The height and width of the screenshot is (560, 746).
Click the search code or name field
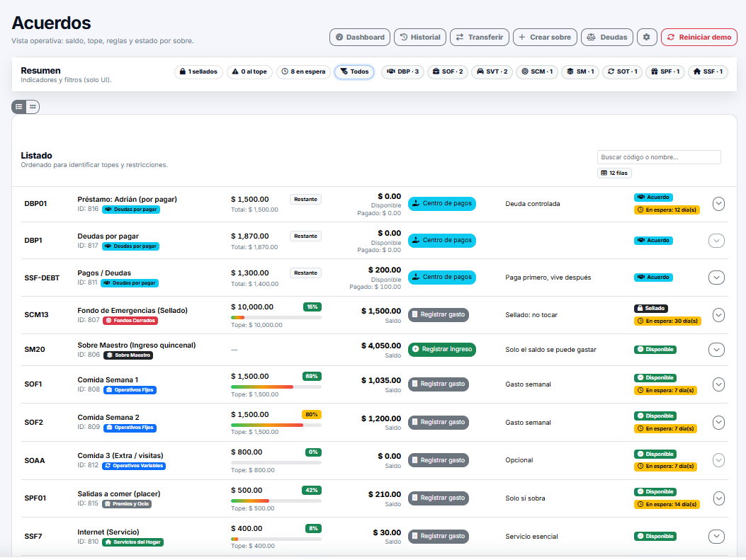[x=658, y=157]
